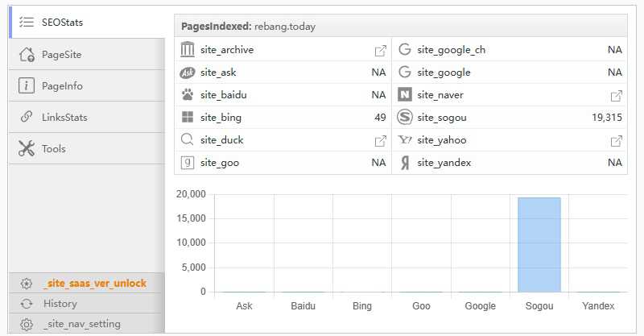Open the SEOStats tab
The width and height of the screenshot is (644, 336).
tap(62, 23)
